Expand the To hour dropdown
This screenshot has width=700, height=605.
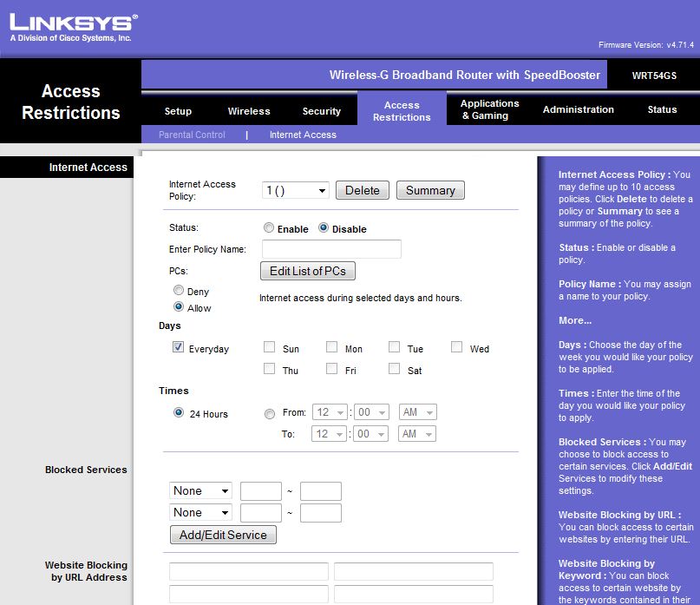tap(329, 434)
